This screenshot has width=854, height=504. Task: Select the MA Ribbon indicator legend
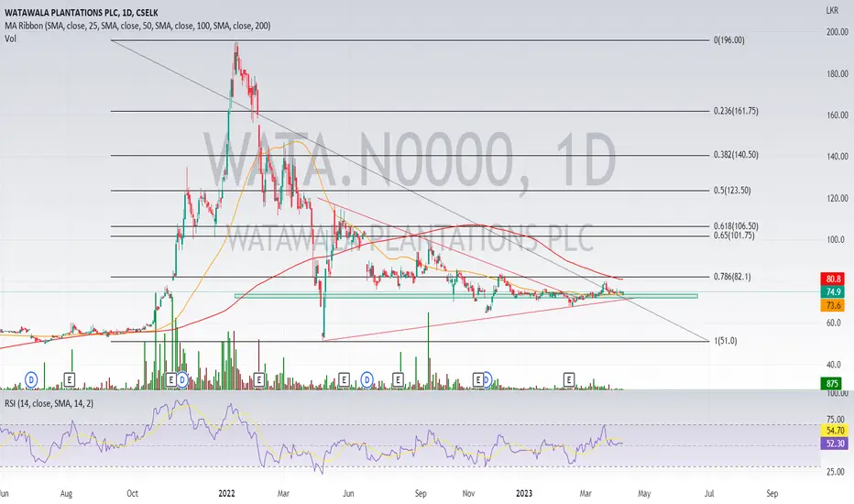(137, 26)
